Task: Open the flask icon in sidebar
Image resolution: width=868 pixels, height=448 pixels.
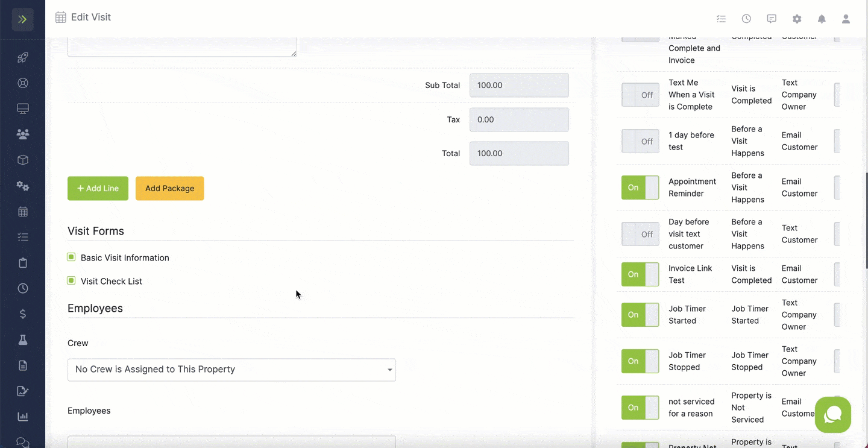Action: point(22,339)
